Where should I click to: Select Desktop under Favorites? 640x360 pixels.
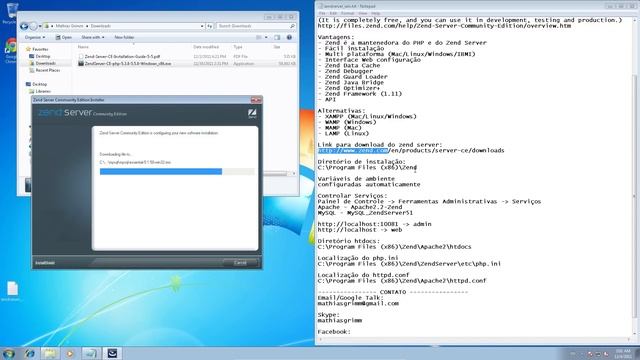[x=40, y=56]
